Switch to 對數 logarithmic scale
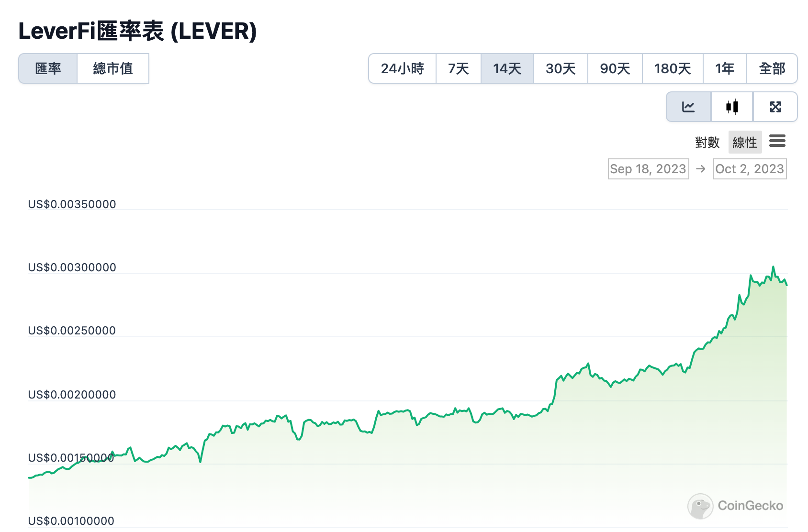The width and height of the screenshot is (808, 532). (708, 142)
